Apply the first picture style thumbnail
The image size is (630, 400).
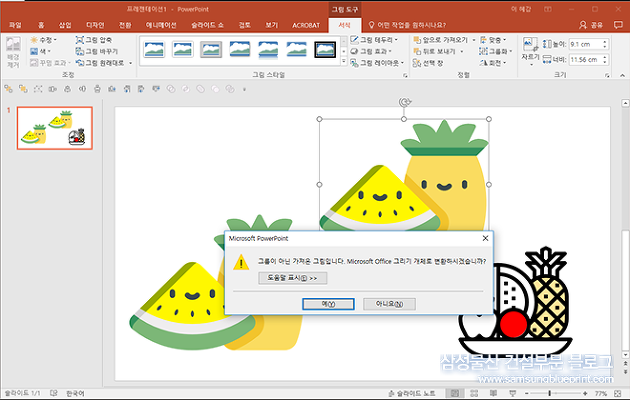point(154,49)
